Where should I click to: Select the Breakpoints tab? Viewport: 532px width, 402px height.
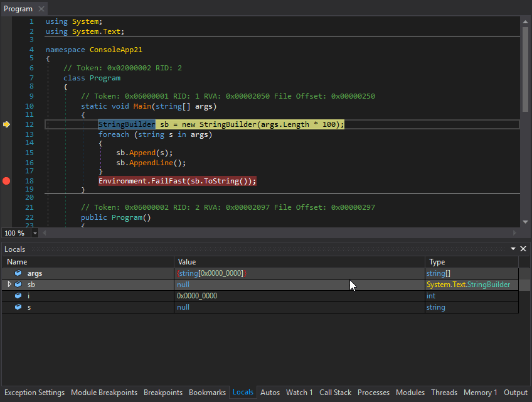point(163,392)
